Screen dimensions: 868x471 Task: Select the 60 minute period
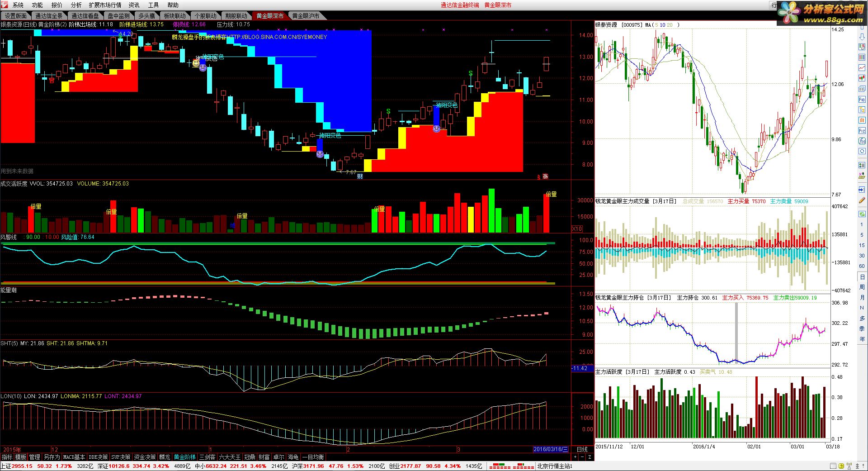coord(862,266)
